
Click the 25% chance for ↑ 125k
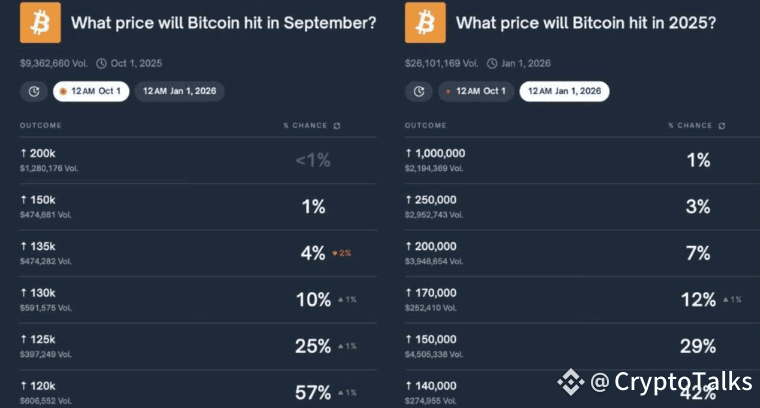312,346
